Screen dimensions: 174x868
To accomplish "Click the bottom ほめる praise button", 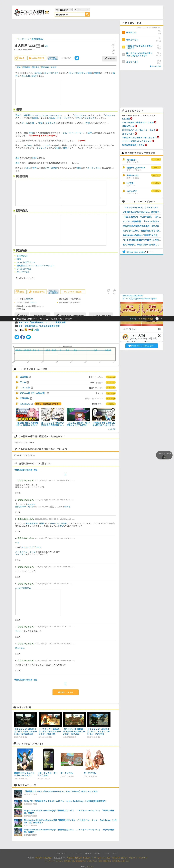I will click(x=20, y=292).
